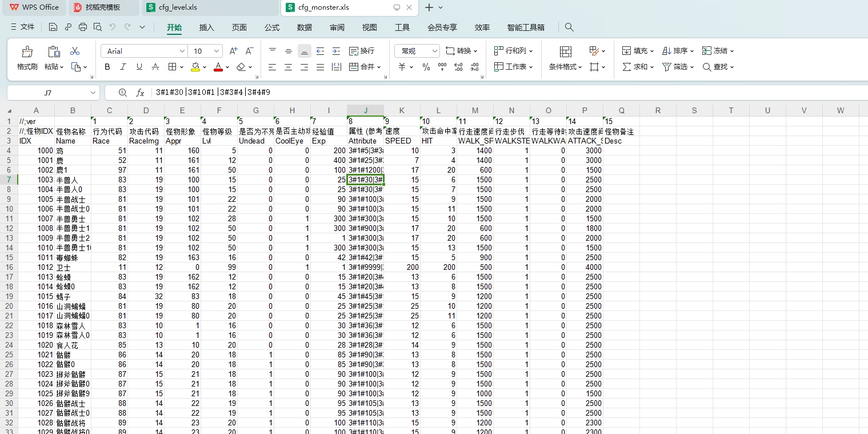This screenshot has height=434, width=868.
Task: Click the Decrease Indent icon
Action: [320, 51]
